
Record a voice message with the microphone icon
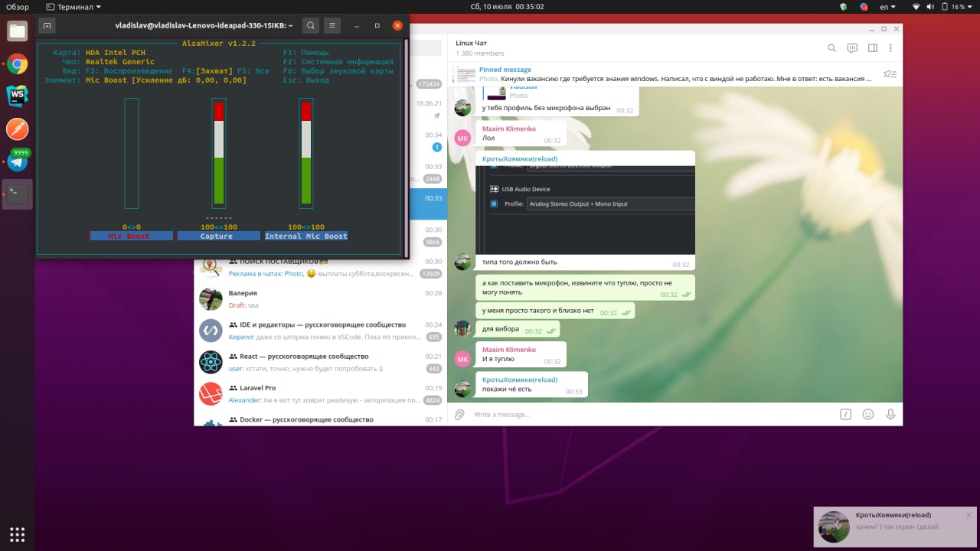(890, 414)
